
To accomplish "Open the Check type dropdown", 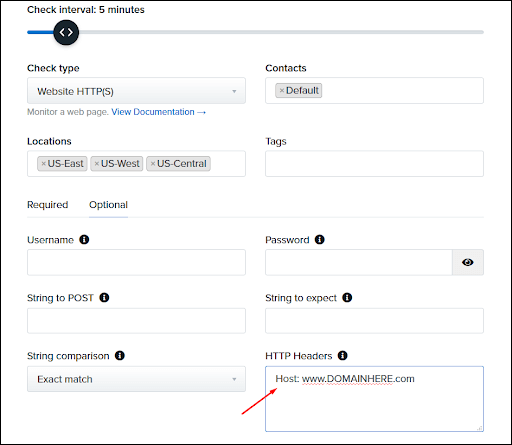I will 136,91.
